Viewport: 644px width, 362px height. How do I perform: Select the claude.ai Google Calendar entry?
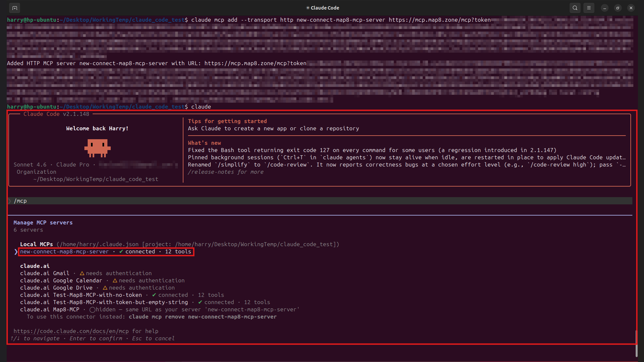tap(102, 280)
